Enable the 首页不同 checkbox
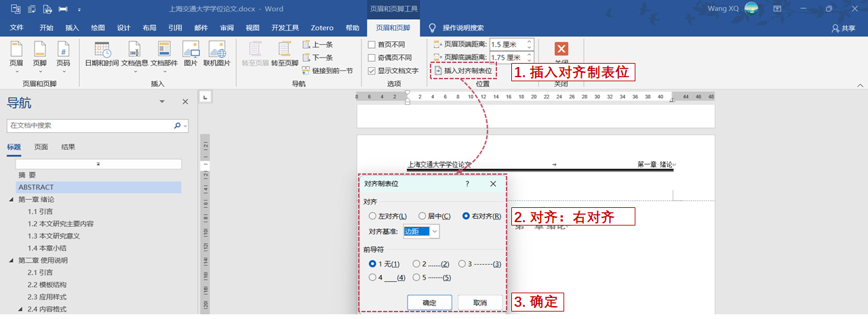The image size is (868, 319). tap(372, 45)
